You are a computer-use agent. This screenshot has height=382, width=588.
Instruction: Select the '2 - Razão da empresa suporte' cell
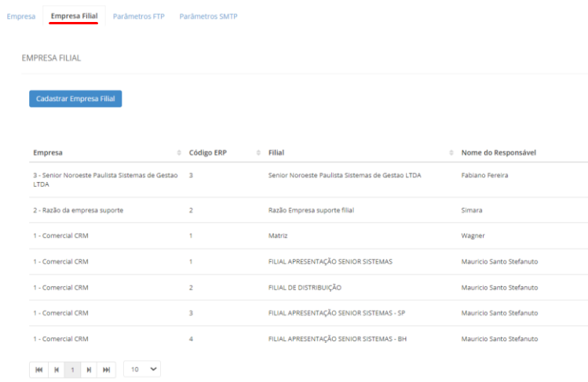click(x=78, y=210)
